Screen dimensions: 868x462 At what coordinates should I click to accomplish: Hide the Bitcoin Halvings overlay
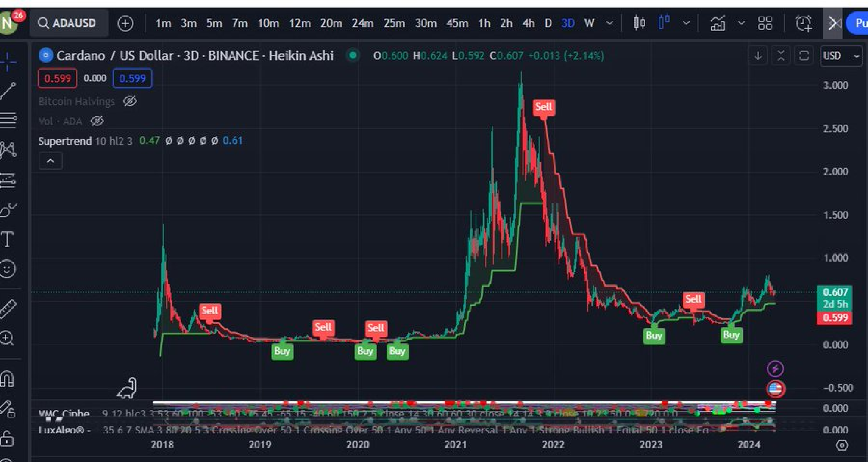pos(130,101)
